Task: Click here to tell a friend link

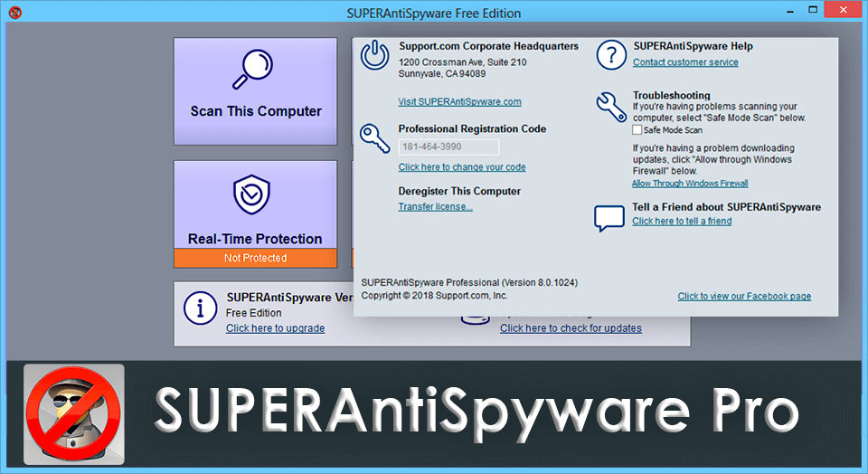Action: pos(681,221)
